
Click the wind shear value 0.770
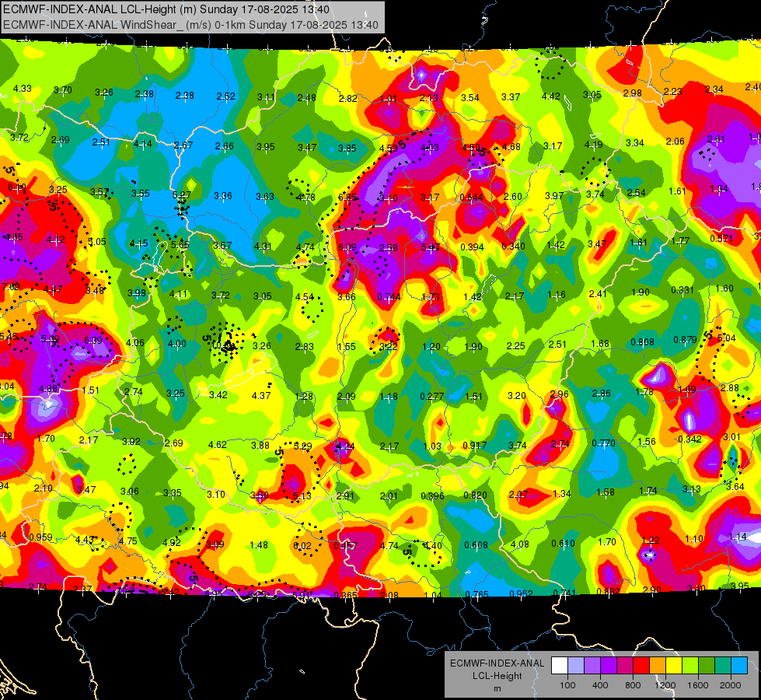tap(604, 443)
